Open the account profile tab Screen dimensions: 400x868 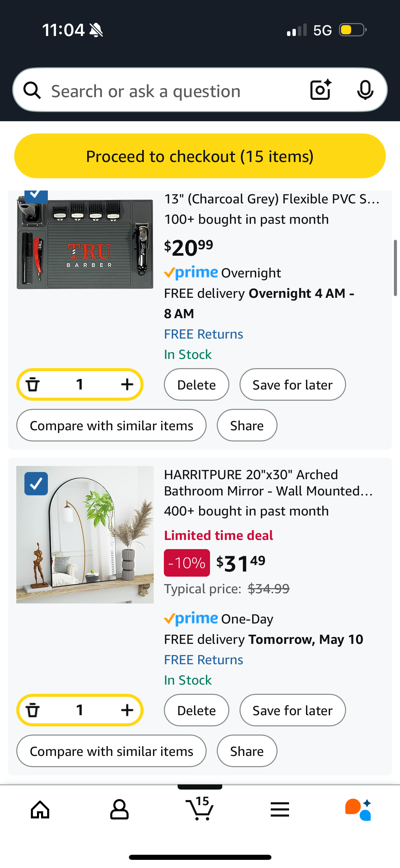[x=119, y=810]
